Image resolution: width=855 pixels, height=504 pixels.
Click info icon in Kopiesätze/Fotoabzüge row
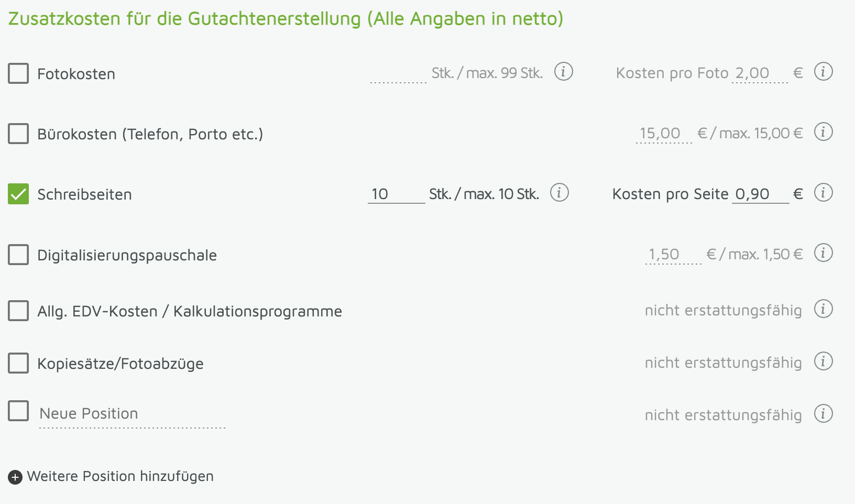[823, 361]
